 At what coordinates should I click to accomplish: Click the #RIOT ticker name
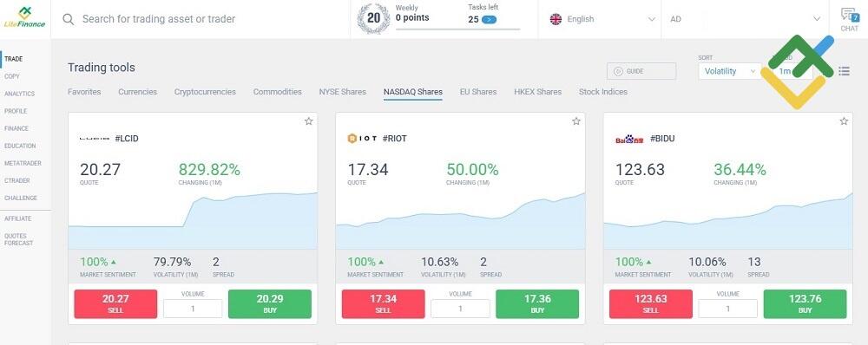click(x=395, y=139)
